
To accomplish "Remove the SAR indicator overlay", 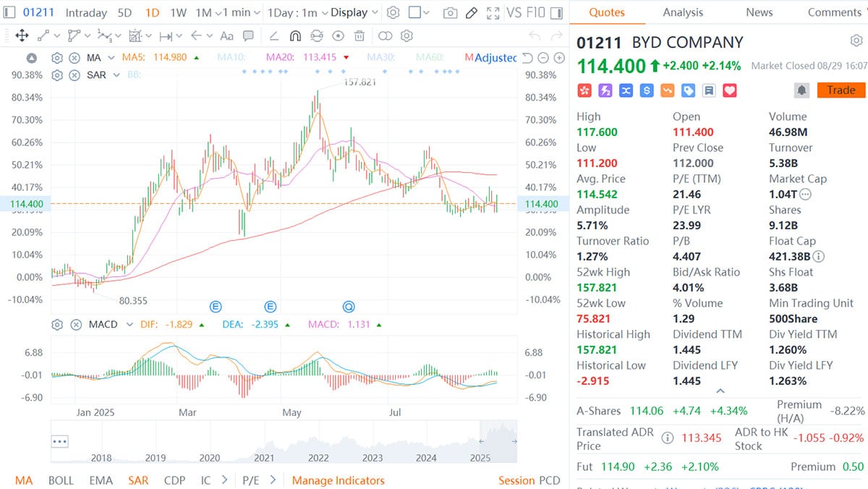I will pyautogui.click(x=75, y=75).
